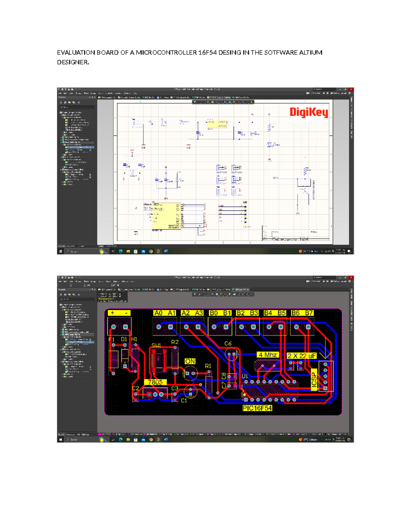411x532 pixels.
Task: Open Place menu in schematic window
Action: tap(86, 93)
